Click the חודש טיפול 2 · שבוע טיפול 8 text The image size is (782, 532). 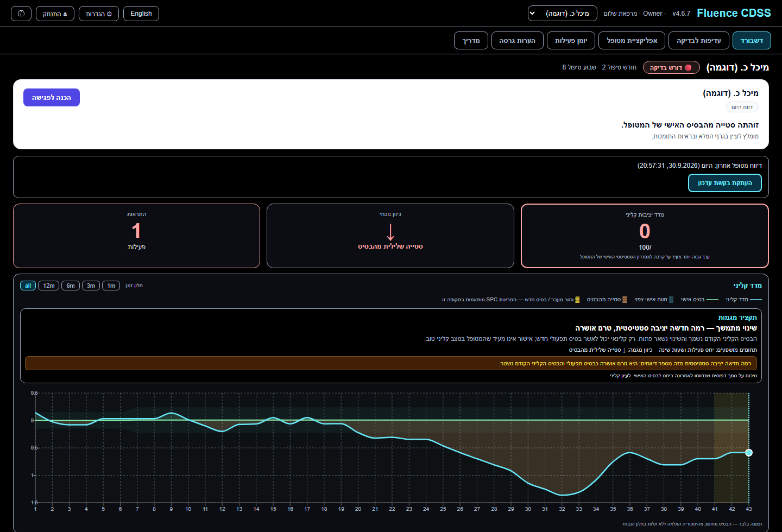[599, 67]
